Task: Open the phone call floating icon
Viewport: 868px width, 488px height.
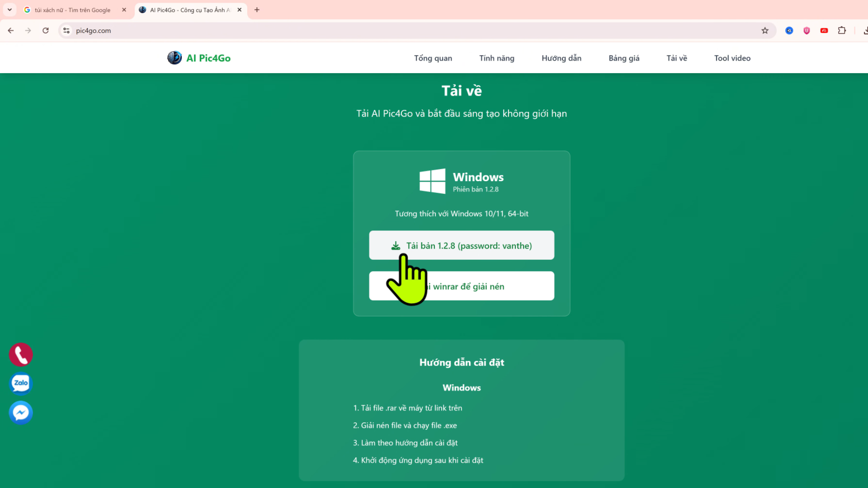Action: tap(21, 355)
